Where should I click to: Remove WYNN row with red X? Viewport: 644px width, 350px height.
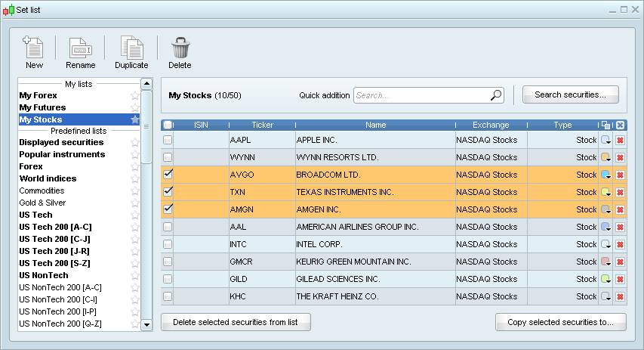coord(620,157)
